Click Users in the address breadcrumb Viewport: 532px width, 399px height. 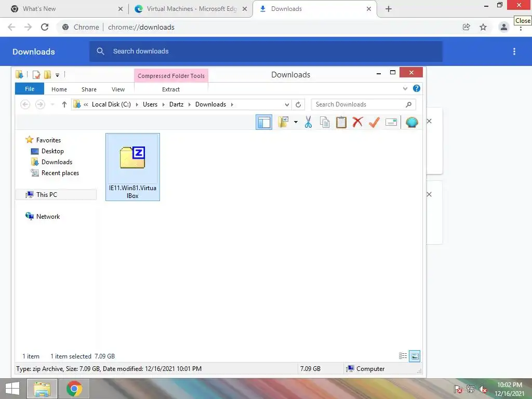(150, 104)
